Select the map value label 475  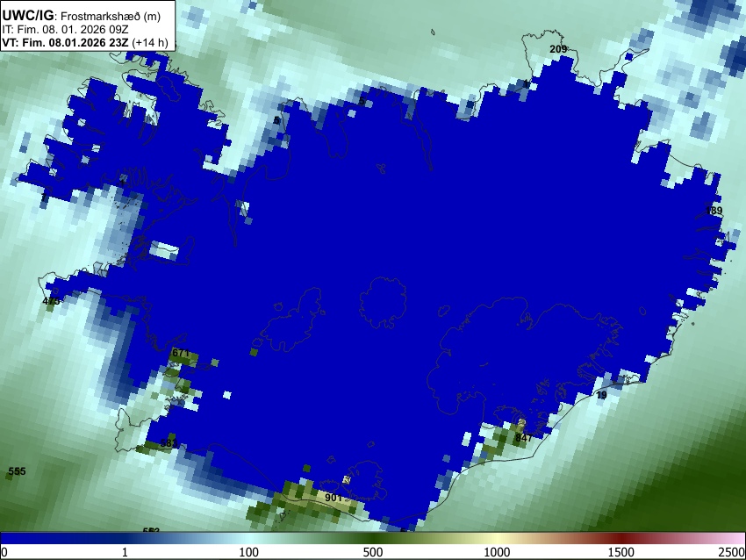tap(51, 301)
